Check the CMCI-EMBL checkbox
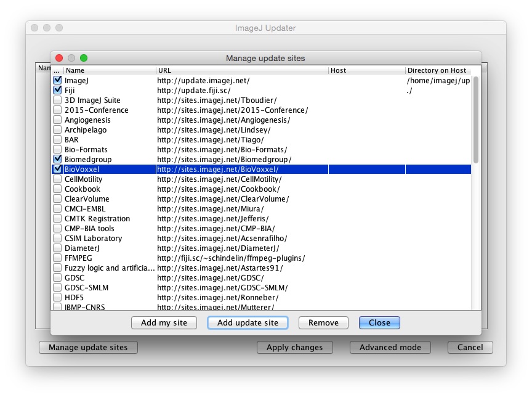This screenshot has width=532, height=397. (57, 208)
